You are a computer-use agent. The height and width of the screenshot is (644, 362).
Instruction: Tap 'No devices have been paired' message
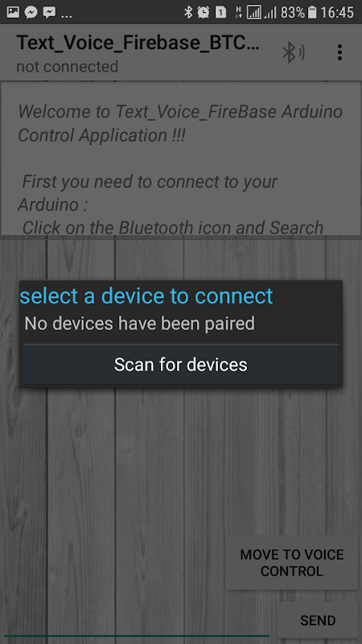click(139, 324)
